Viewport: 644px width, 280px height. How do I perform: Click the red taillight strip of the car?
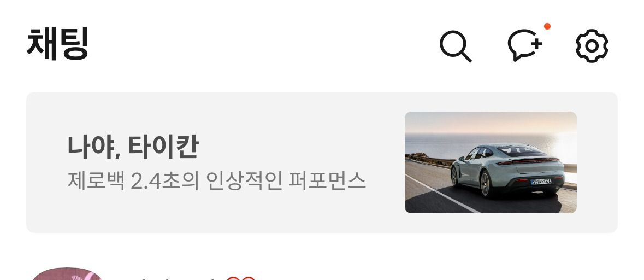tap(528, 161)
